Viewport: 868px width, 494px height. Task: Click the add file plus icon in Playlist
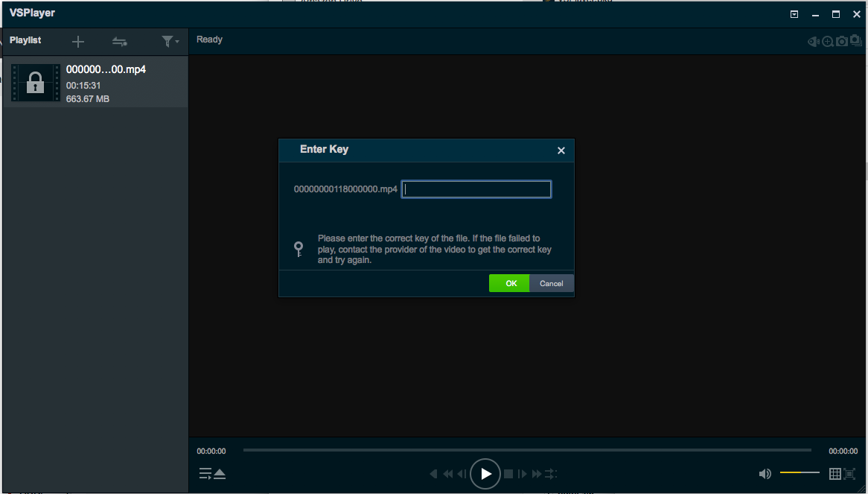[x=78, y=42]
